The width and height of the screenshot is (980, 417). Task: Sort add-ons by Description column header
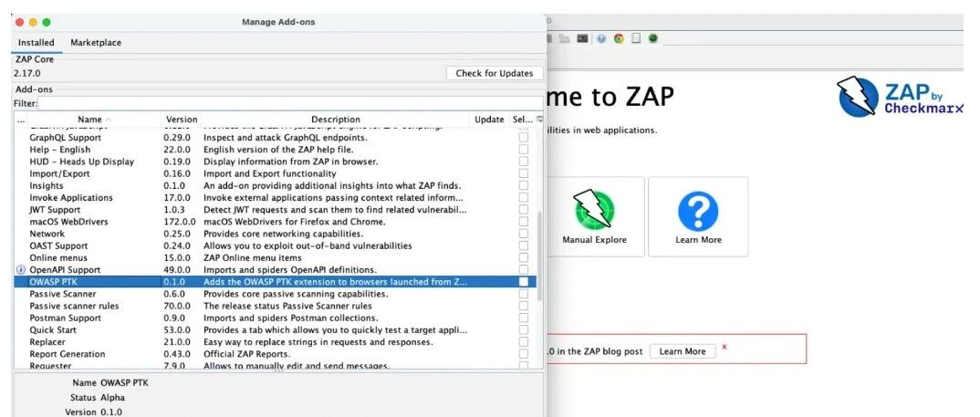[x=336, y=120]
